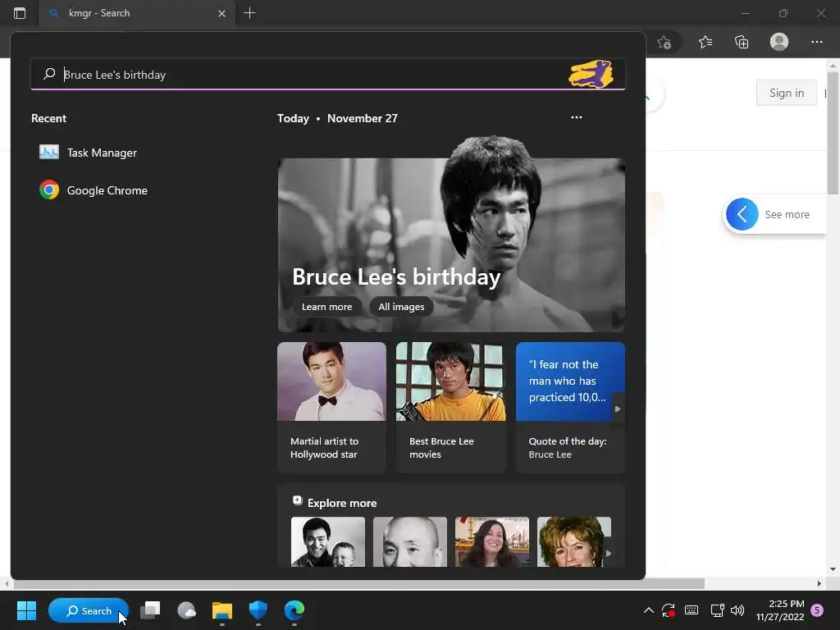
Task: Open Edge Settings and more menu
Action: click(816, 42)
